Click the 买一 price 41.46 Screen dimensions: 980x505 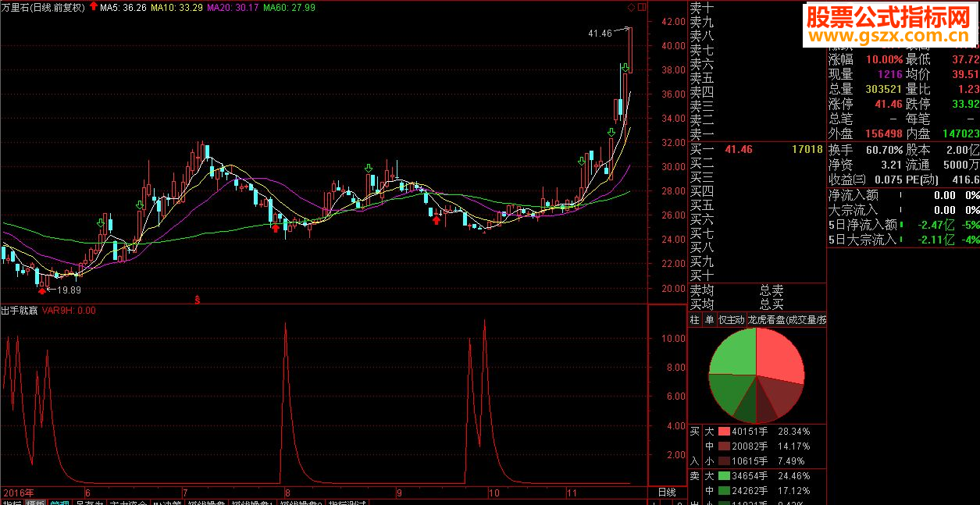click(738, 149)
